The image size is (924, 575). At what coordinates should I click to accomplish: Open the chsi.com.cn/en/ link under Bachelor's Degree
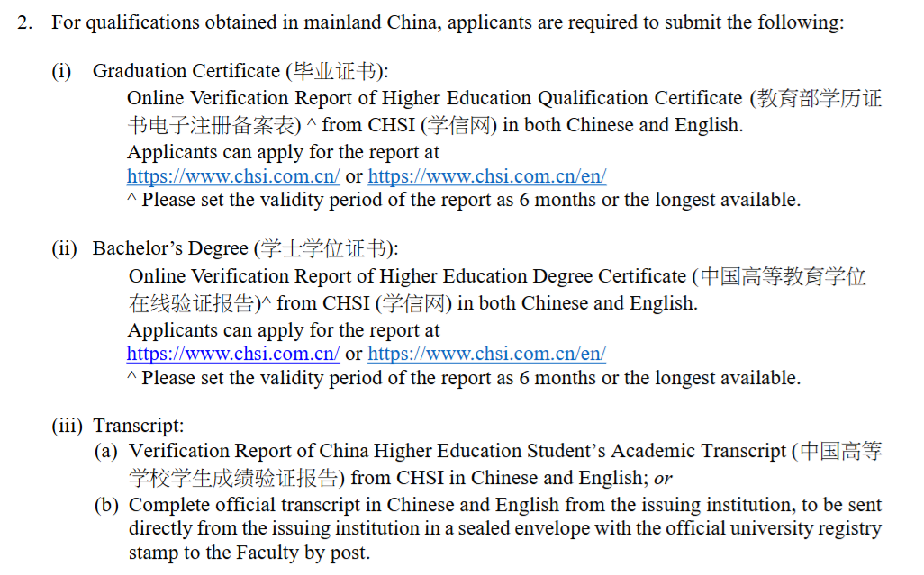click(x=486, y=354)
